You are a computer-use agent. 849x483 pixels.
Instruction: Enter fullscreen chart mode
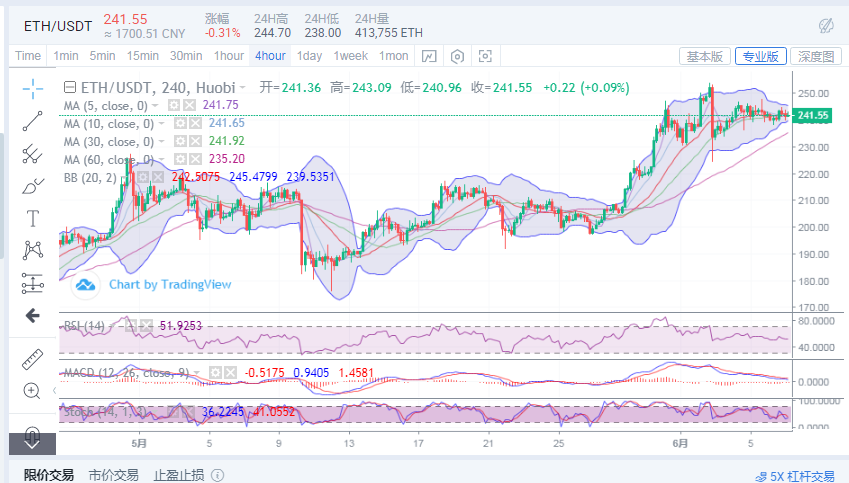(486, 56)
